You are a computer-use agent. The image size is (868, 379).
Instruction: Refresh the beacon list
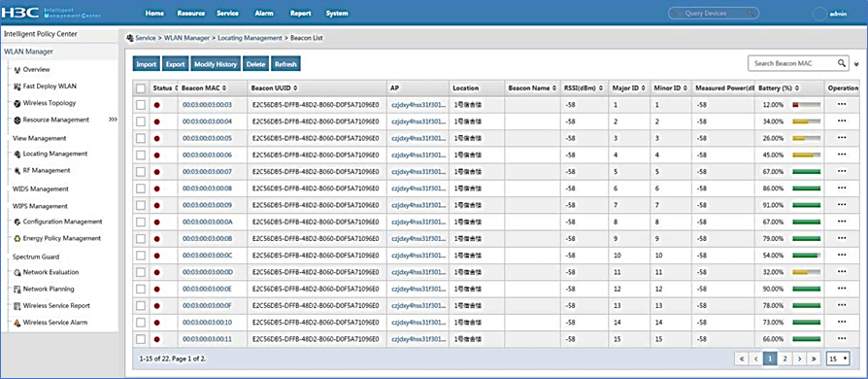[x=285, y=64]
